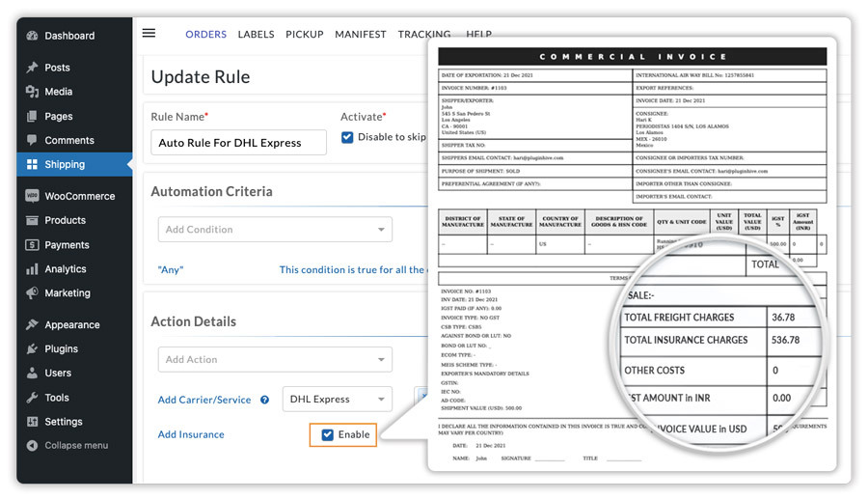Switch to the LABELS tab

(256, 35)
